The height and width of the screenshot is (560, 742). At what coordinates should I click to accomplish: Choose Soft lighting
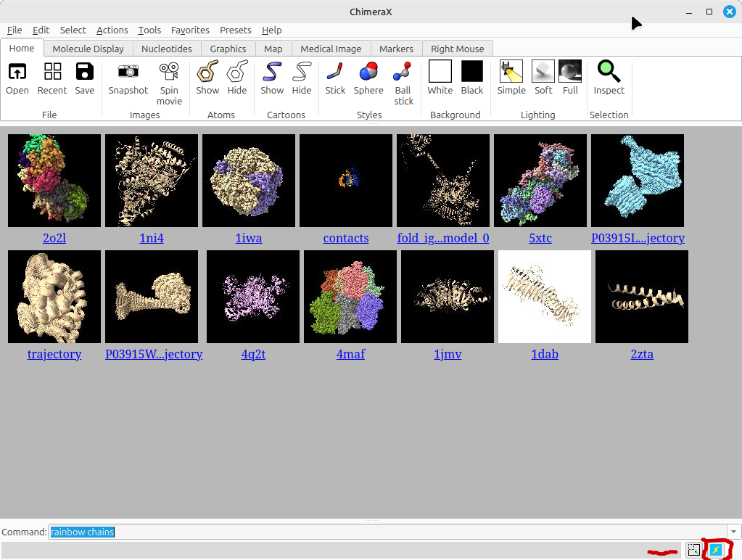click(x=543, y=72)
